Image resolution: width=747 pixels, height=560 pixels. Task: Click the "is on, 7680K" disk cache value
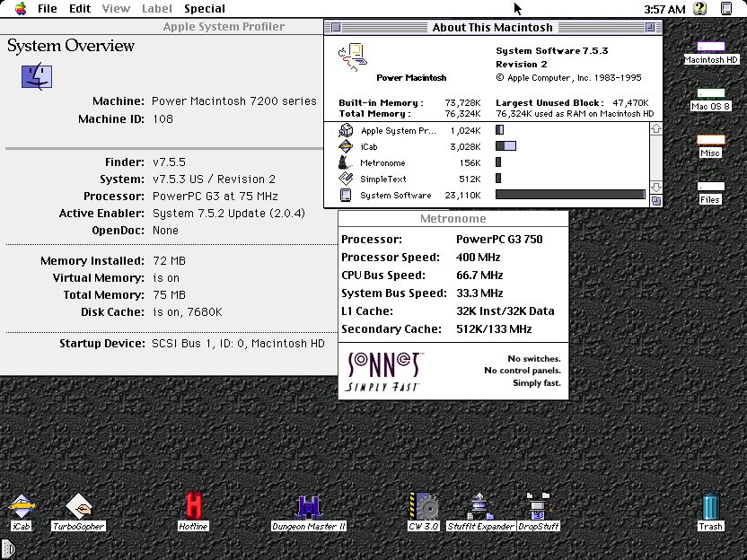point(188,312)
